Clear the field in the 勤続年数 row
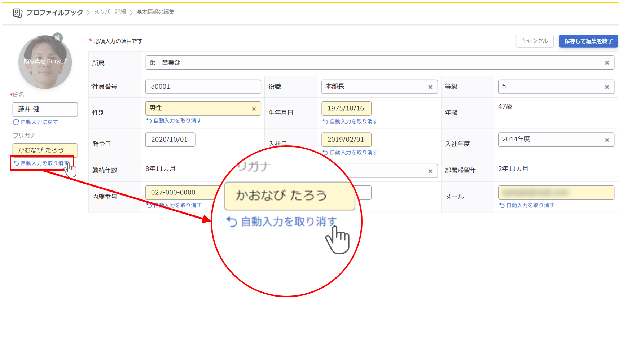 click(x=430, y=171)
